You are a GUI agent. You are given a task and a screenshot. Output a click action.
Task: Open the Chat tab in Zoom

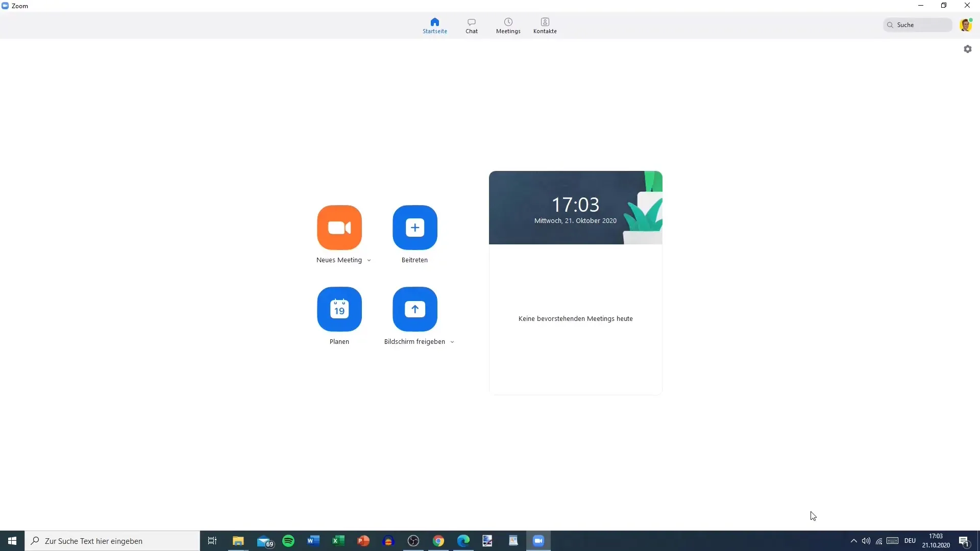click(x=471, y=25)
